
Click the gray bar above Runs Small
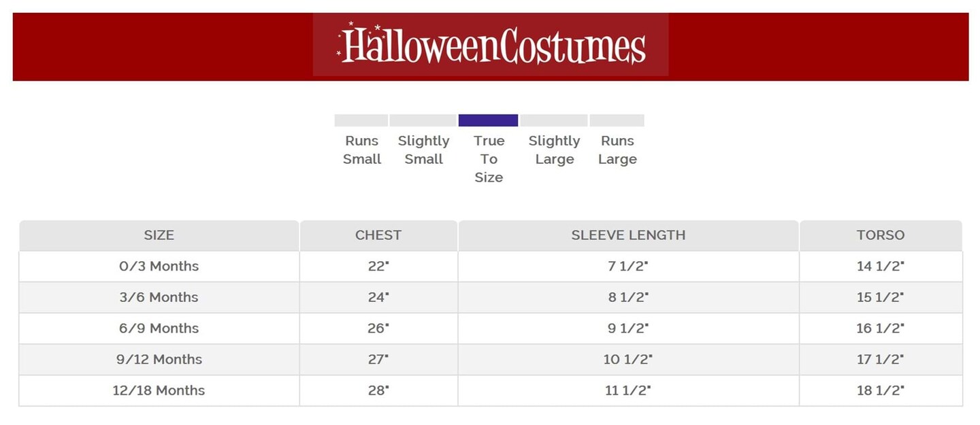pyautogui.click(x=361, y=120)
